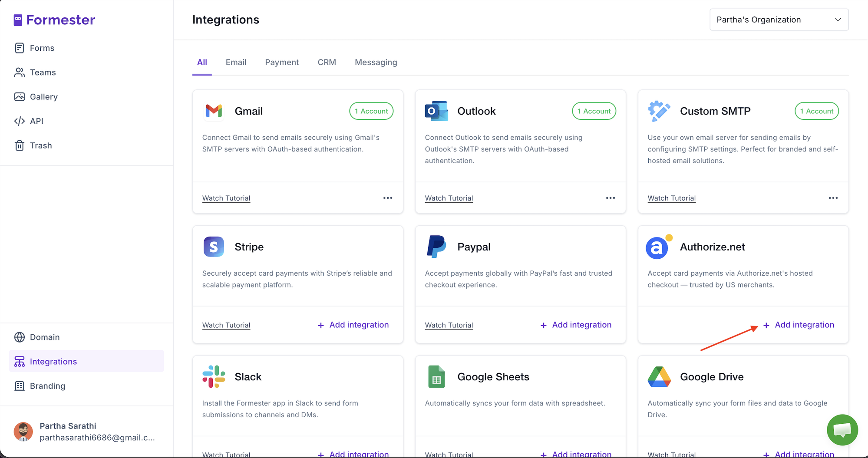Open the Trash bin icon

tap(20, 145)
